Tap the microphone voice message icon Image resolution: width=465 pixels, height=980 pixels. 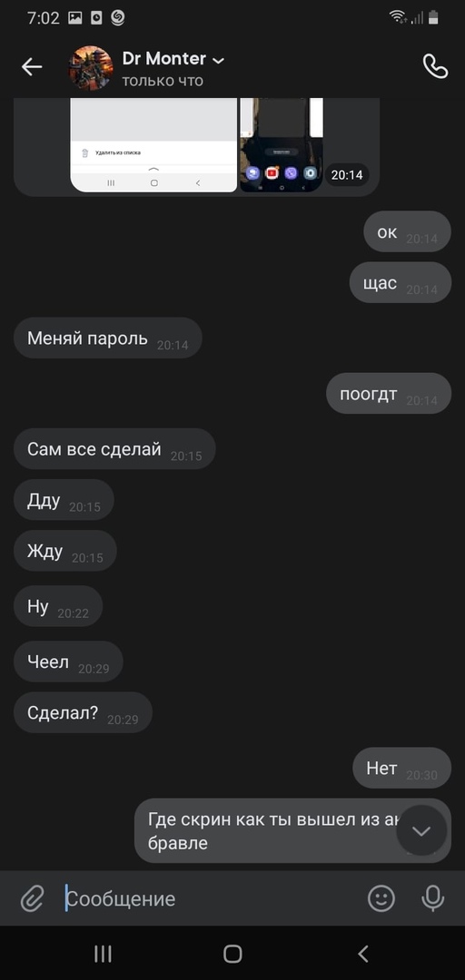432,898
